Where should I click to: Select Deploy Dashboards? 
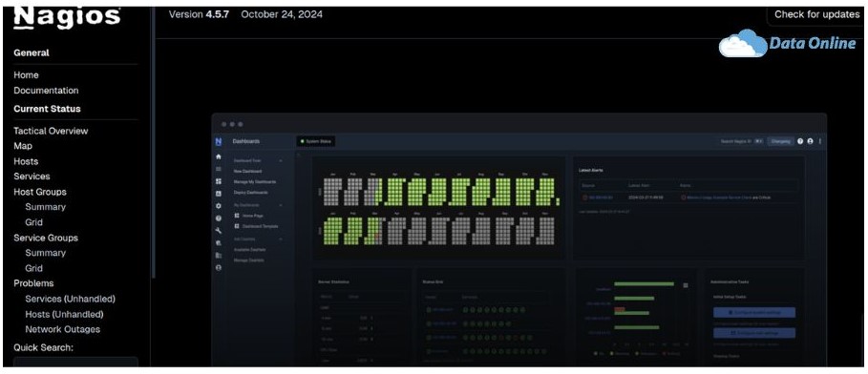click(x=251, y=193)
